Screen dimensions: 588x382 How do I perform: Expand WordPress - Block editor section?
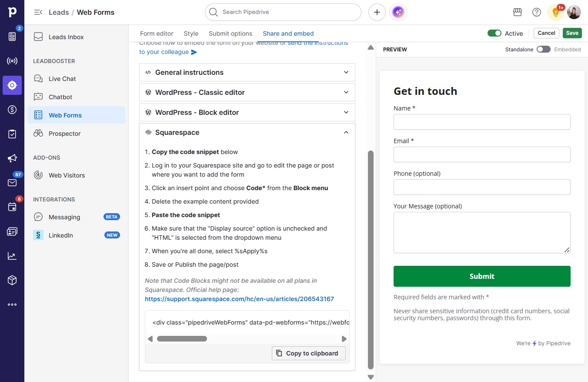(247, 112)
